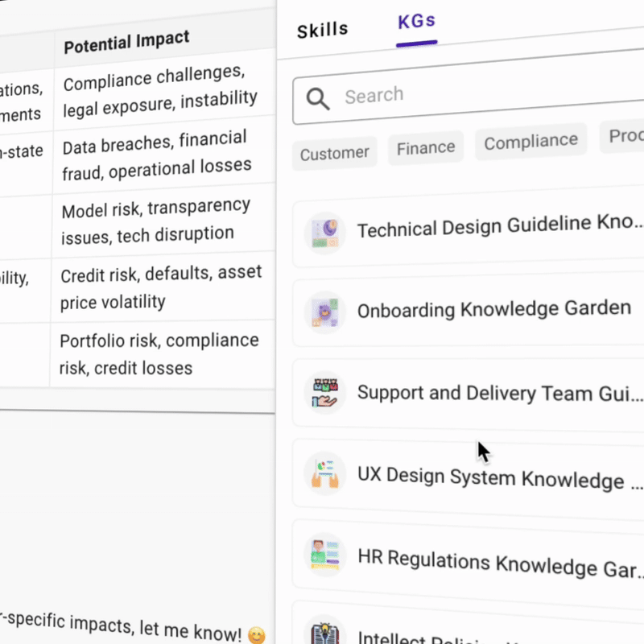This screenshot has width=644, height=644.
Task: Open Technical Design Guideline knowledge garden
Action: click(x=499, y=227)
